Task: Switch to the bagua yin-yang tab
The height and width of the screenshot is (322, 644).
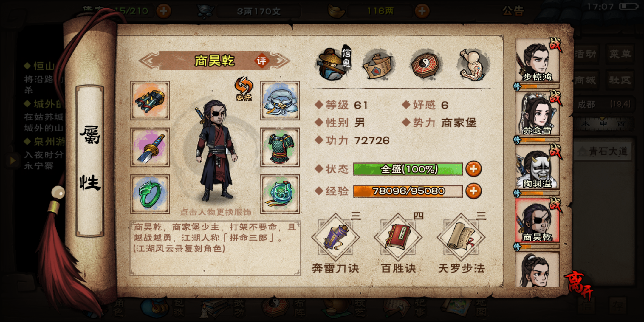Action: click(x=425, y=65)
